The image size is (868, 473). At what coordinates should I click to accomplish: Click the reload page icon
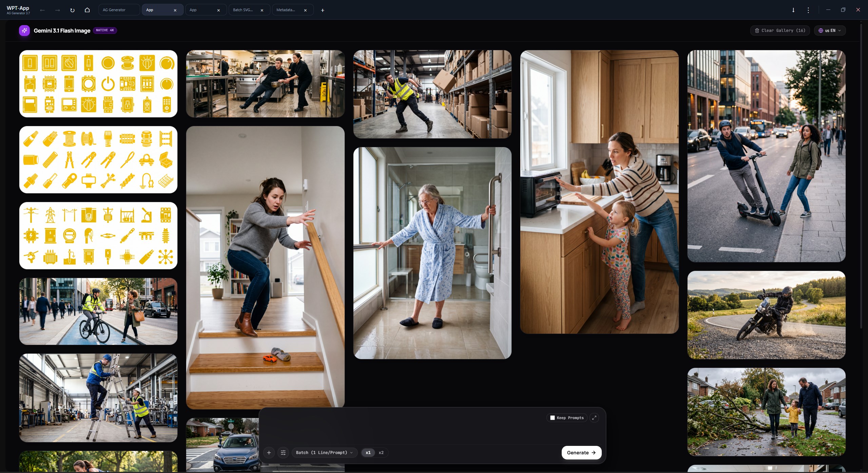[72, 10]
